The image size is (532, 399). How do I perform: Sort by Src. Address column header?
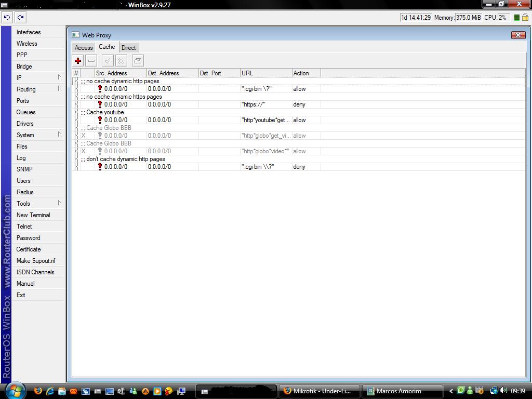[x=121, y=73]
